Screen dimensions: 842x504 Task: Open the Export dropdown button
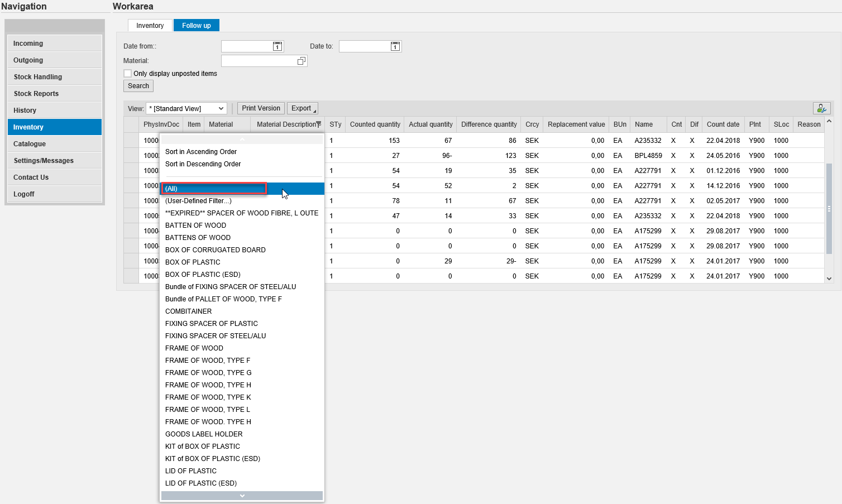click(303, 108)
